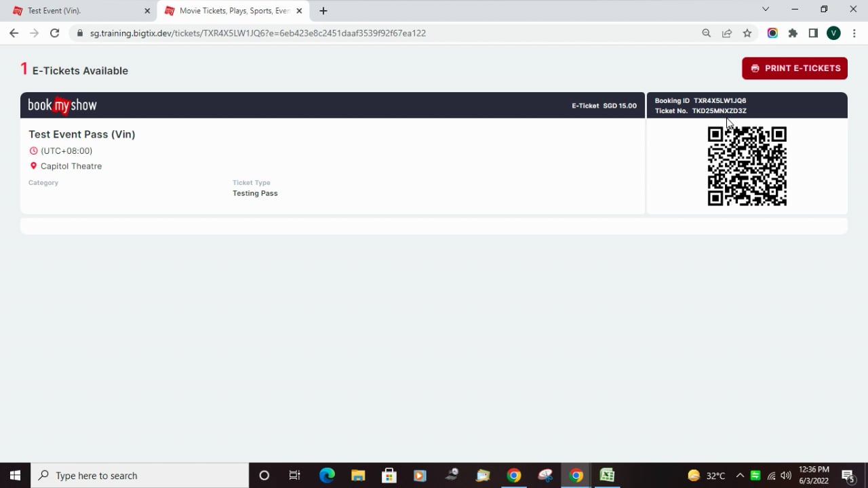Open a new browser tab
Viewport: 868px width, 488px height.
pyautogui.click(x=323, y=11)
